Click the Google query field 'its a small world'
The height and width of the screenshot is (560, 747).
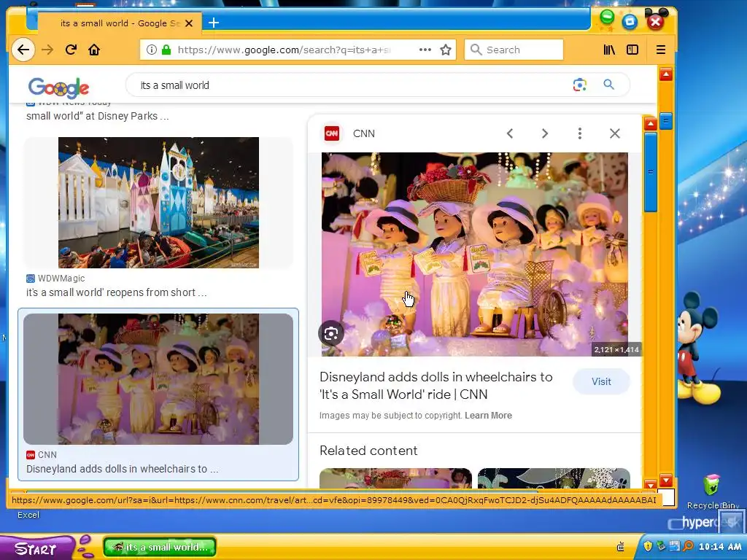click(x=352, y=85)
